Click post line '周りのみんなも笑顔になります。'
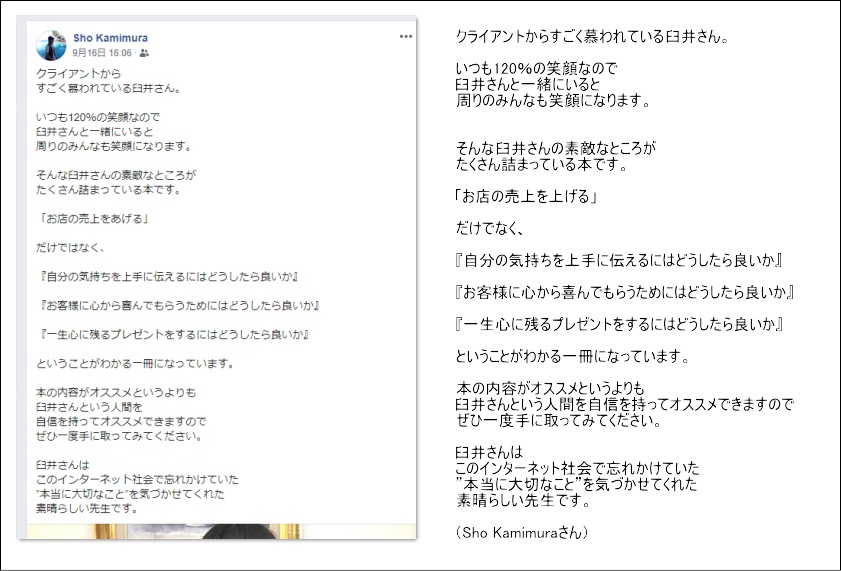Viewport: 841px width, 571px height. click(x=114, y=146)
